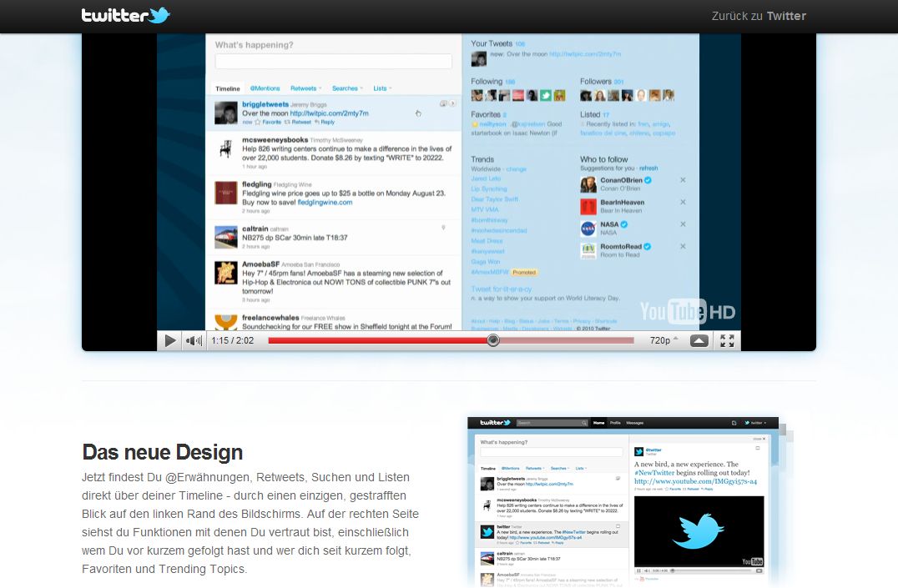This screenshot has height=588, width=898.
Task: Click the ConanOBrien name in suggestions
Action: point(622,180)
